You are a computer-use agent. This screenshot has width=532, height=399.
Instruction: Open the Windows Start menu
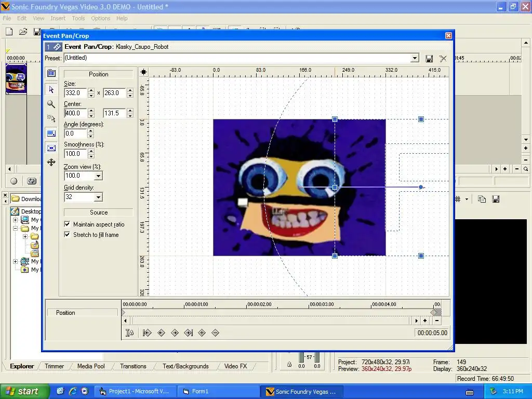[24, 392]
